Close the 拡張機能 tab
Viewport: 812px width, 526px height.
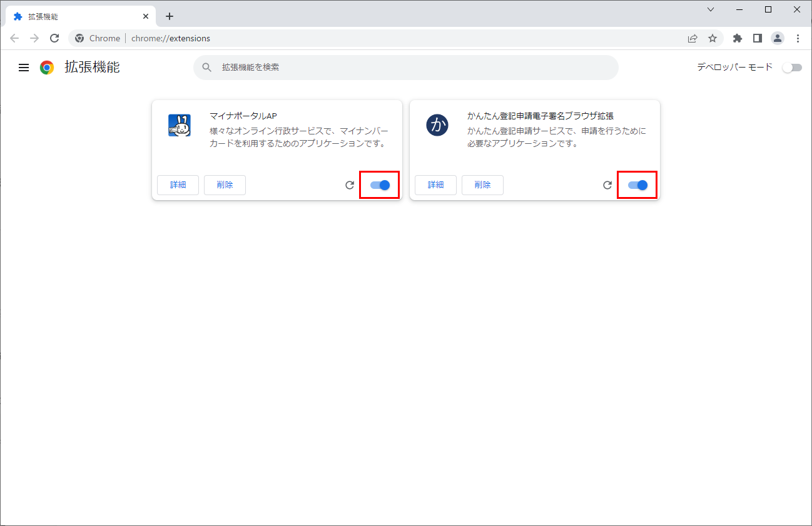click(145, 16)
